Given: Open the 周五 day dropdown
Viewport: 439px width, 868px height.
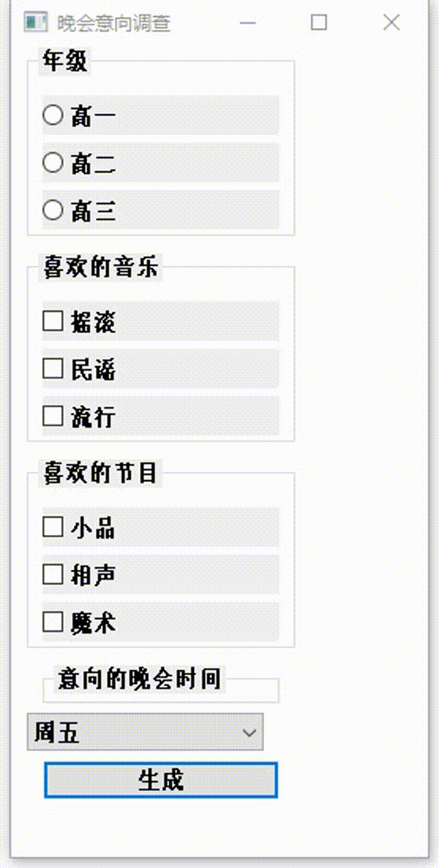Looking at the screenshot, I should 137,731.
